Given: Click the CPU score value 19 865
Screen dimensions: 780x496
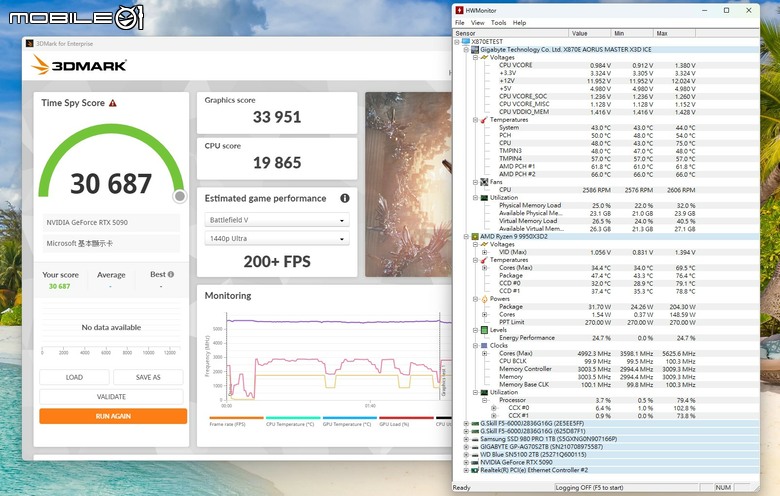Looking at the screenshot, I should (277, 163).
